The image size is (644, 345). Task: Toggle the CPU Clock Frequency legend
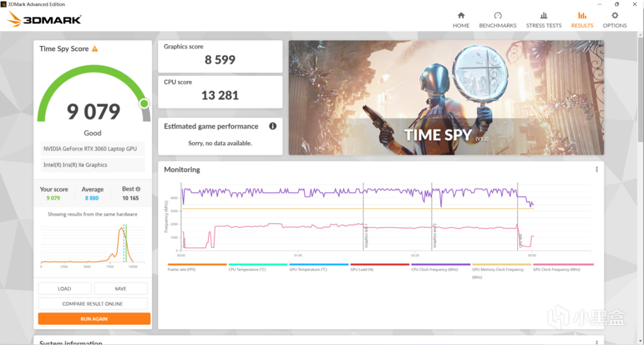[x=440, y=268]
